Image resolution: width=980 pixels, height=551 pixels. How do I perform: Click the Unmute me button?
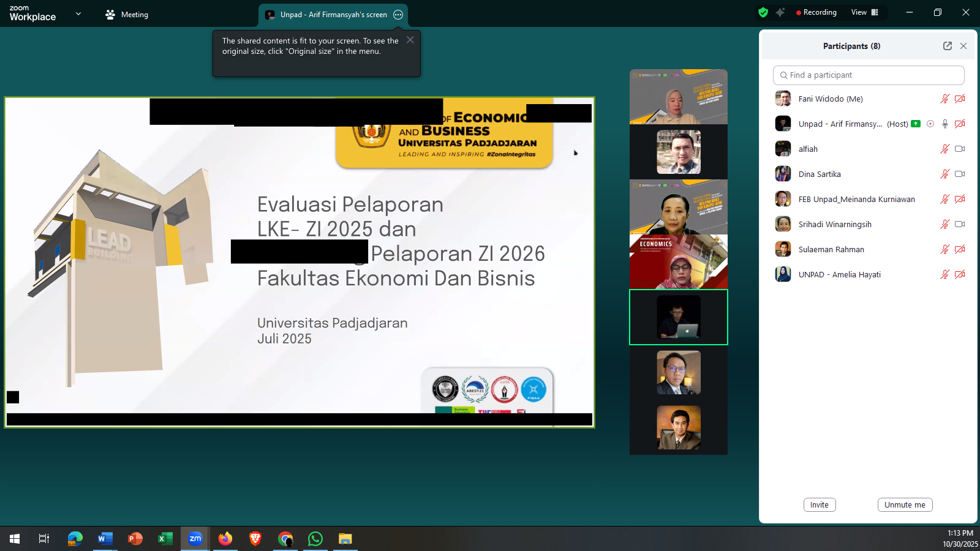tap(905, 505)
